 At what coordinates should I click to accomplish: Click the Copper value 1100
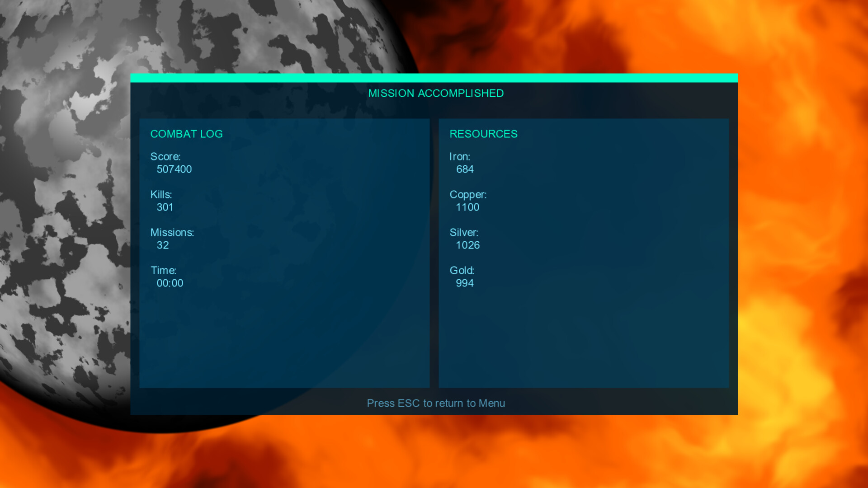tap(467, 207)
